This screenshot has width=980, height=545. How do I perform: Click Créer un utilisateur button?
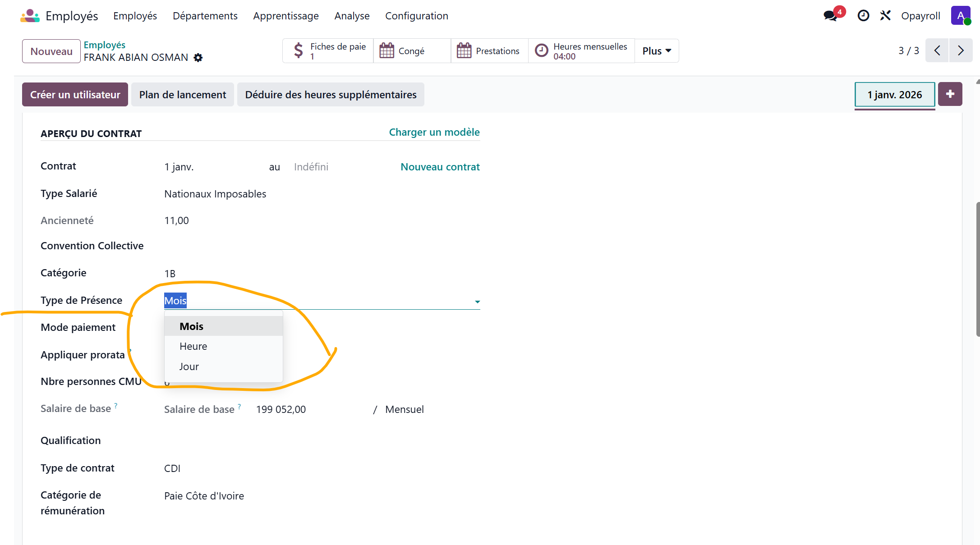tap(75, 95)
